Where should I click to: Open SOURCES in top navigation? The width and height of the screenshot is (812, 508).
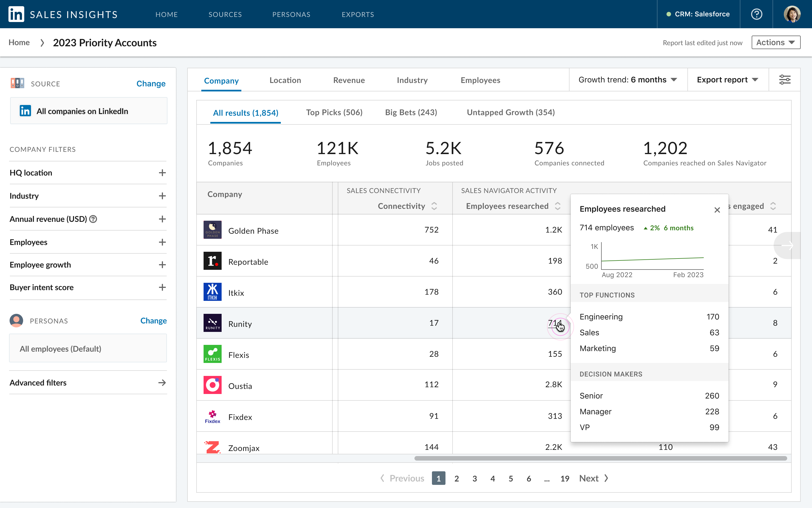pos(225,14)
